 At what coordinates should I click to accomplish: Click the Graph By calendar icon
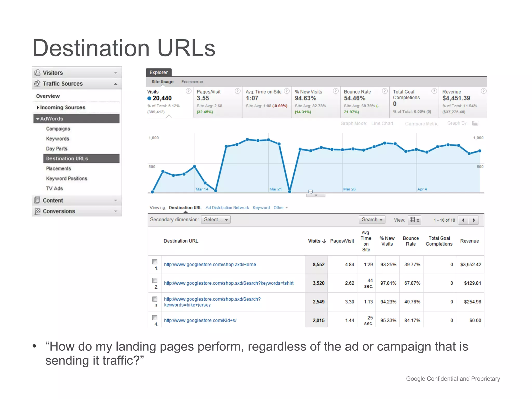[475, 123]
